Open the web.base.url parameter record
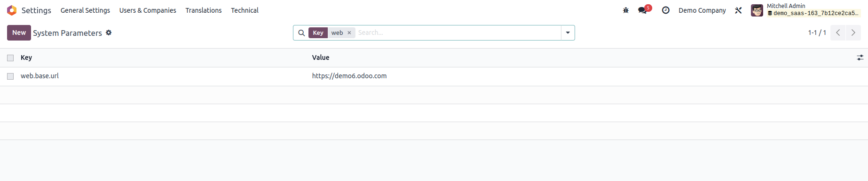 (39, 76)
